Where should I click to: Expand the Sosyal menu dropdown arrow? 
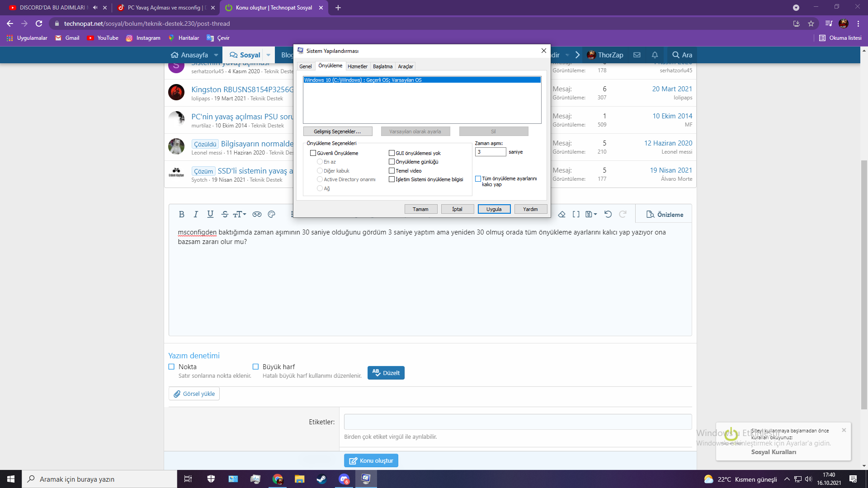point(269,55)
